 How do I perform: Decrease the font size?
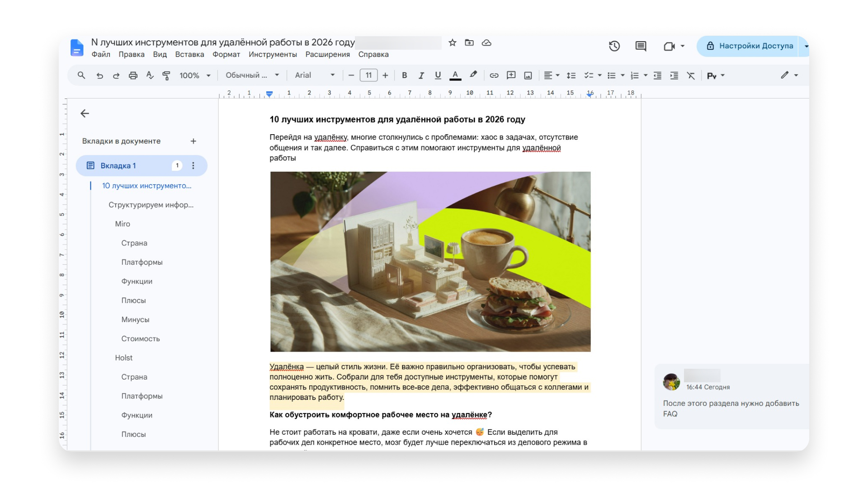coord(351,75)
